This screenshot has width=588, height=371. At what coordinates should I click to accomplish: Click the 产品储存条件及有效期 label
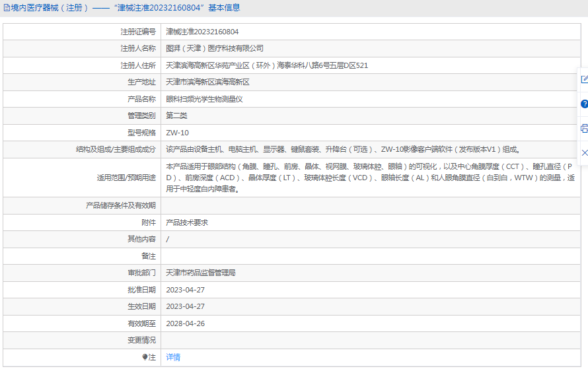tap(121, 205)
